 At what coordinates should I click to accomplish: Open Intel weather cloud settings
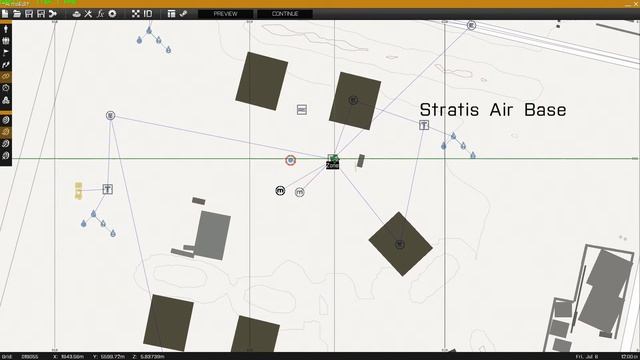(x=76, y=14)
